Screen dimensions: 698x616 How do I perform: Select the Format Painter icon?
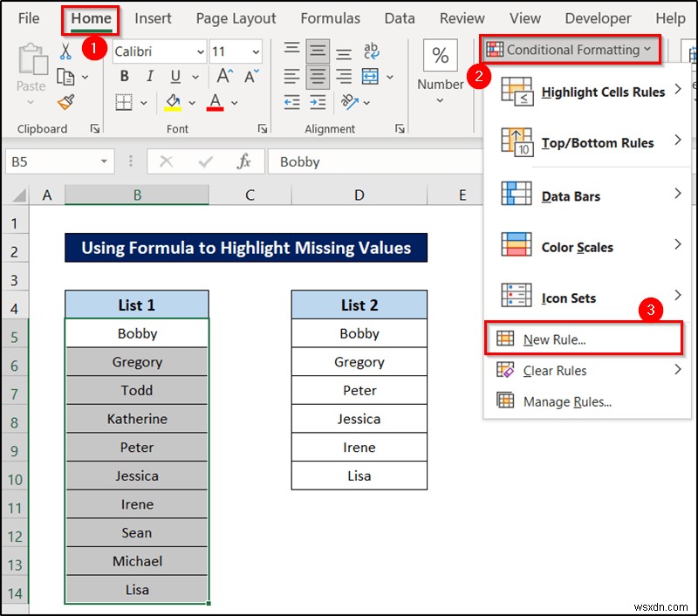66,101
